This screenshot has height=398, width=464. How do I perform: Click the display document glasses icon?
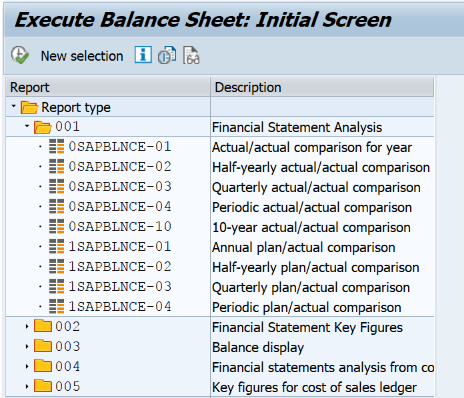coord(191,55)
